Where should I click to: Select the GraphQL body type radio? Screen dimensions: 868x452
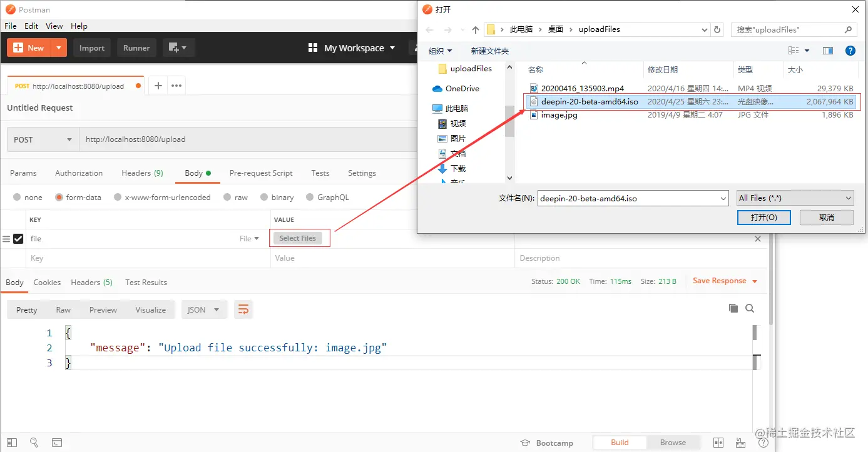click(x=310, y=197)
